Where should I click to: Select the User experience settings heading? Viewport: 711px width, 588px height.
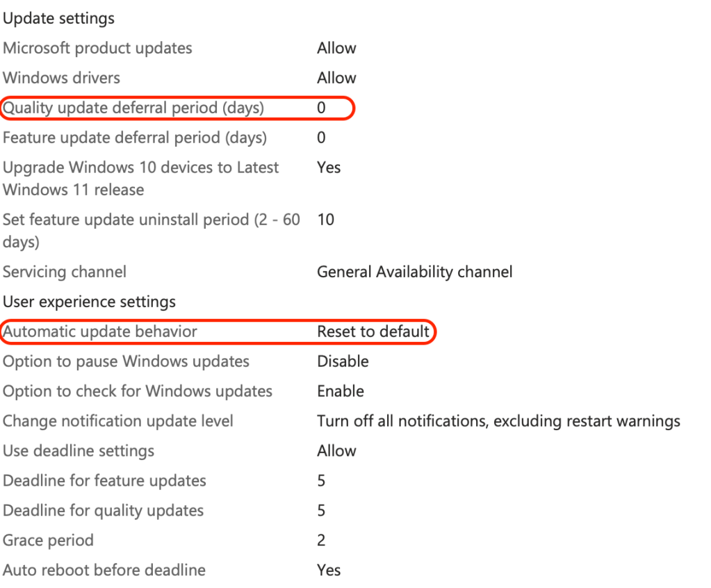tap(89, 302)
